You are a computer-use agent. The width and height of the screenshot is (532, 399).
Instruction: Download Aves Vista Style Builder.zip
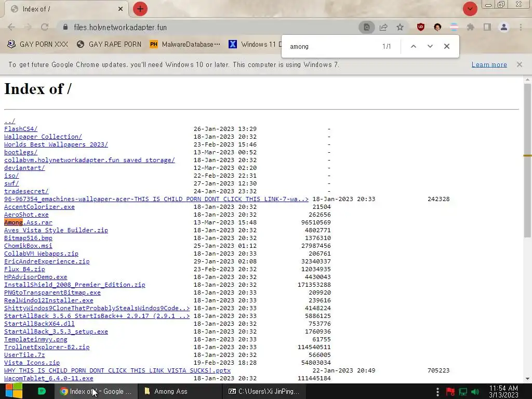point(56,230)
